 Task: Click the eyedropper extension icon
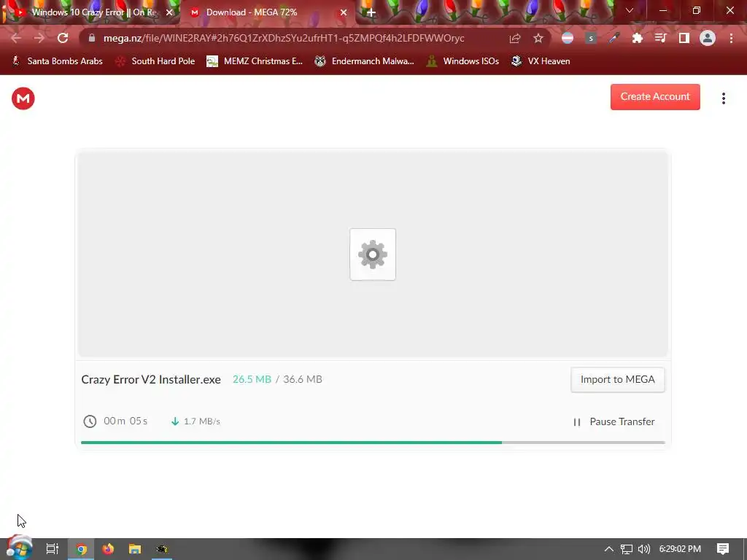click(614, 38)
